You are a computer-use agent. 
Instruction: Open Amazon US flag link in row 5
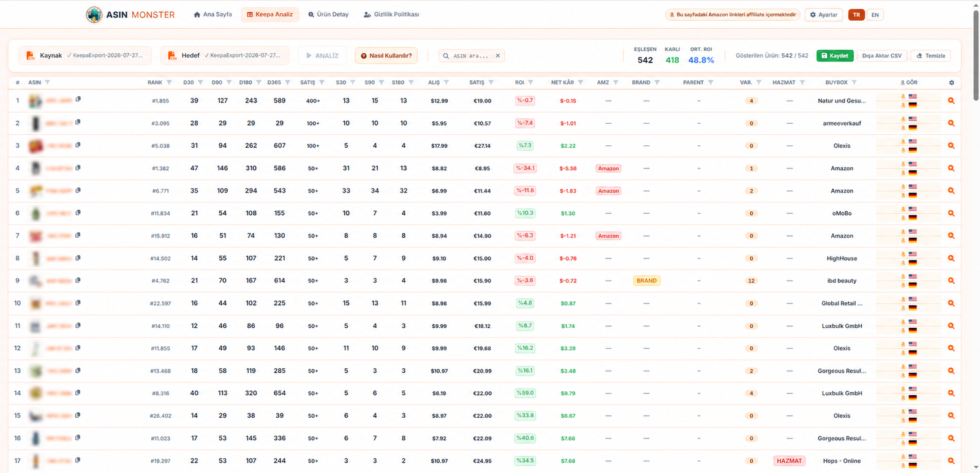point(913,186)
